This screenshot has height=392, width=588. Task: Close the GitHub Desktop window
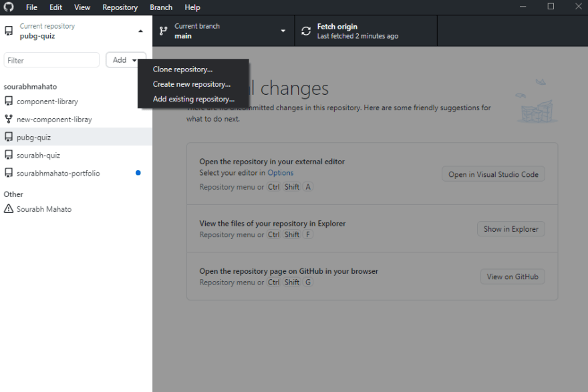click(x=578, y=7)
